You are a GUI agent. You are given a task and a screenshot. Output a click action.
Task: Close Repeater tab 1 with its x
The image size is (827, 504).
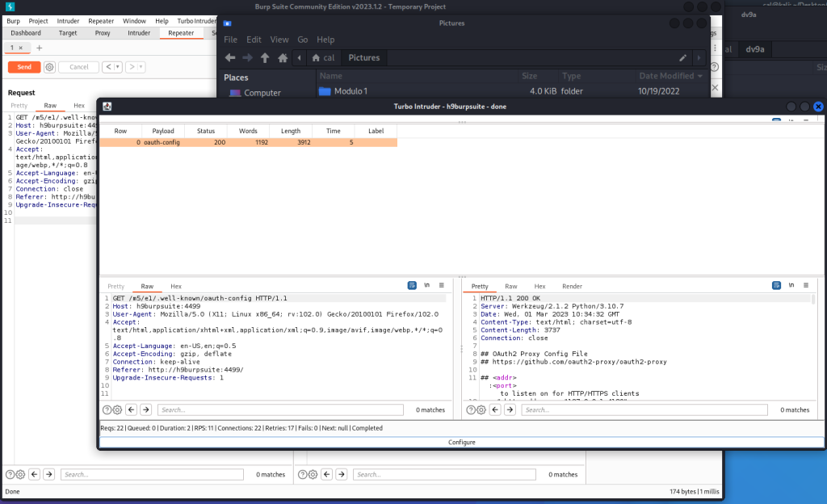tap(20, 48)
